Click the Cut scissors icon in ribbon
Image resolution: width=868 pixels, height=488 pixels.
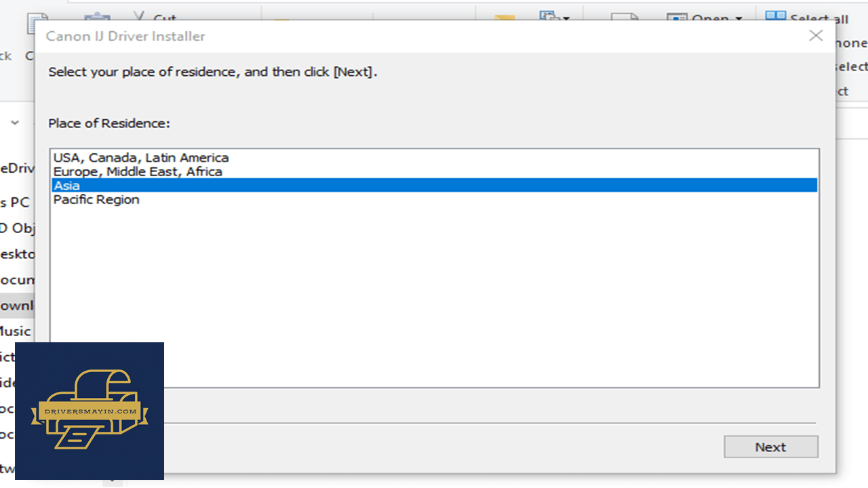click(139, 16)
